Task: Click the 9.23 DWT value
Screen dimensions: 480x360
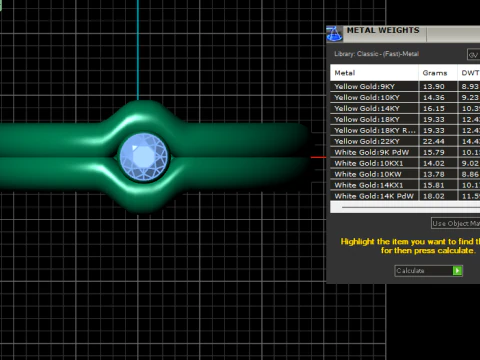Action: [x=470, y=98]
